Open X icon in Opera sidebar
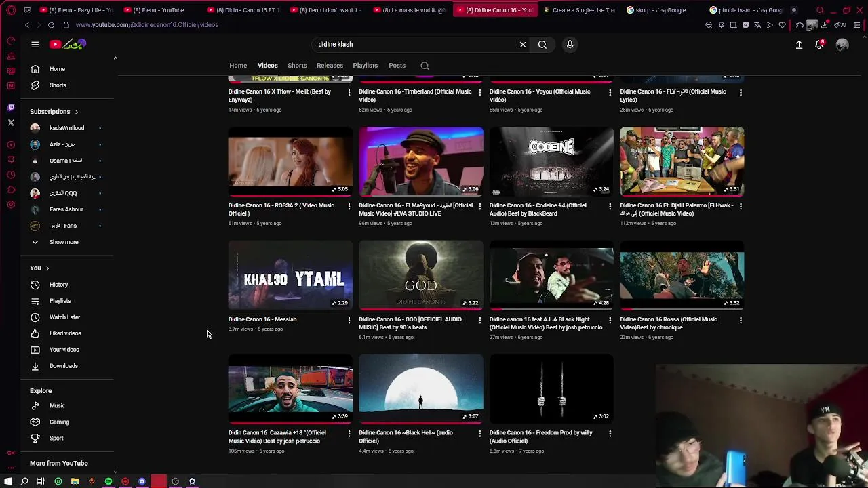 tap(11, 123)
